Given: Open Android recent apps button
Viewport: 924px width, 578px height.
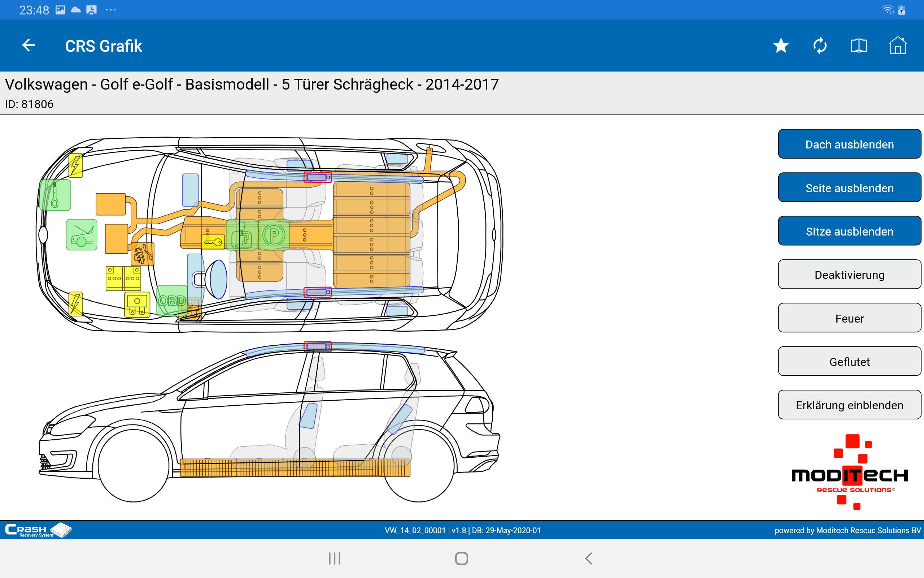Looking at the screenshot, I should (x=335, y=558).
